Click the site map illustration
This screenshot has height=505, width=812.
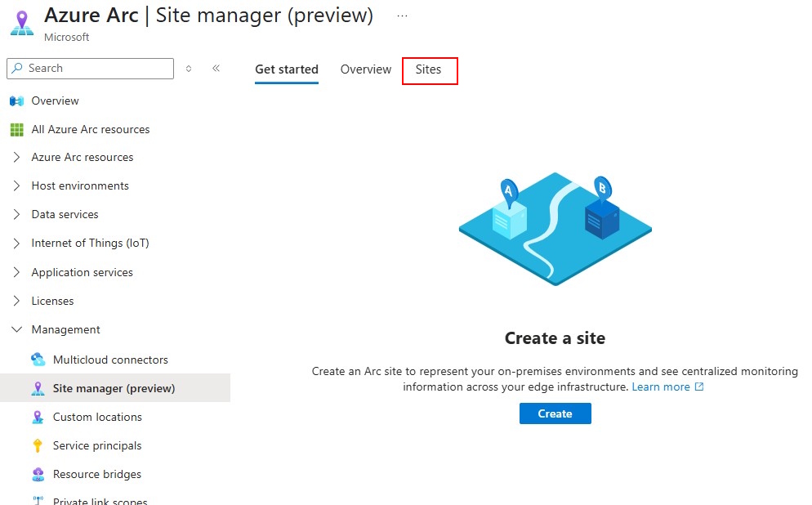click(555, 229)
